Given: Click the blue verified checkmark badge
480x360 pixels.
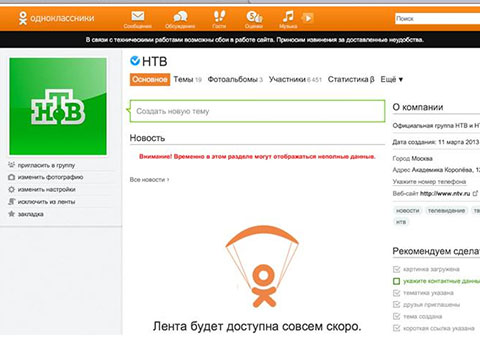Looking at the screenshot, I should tap(135, 61).
